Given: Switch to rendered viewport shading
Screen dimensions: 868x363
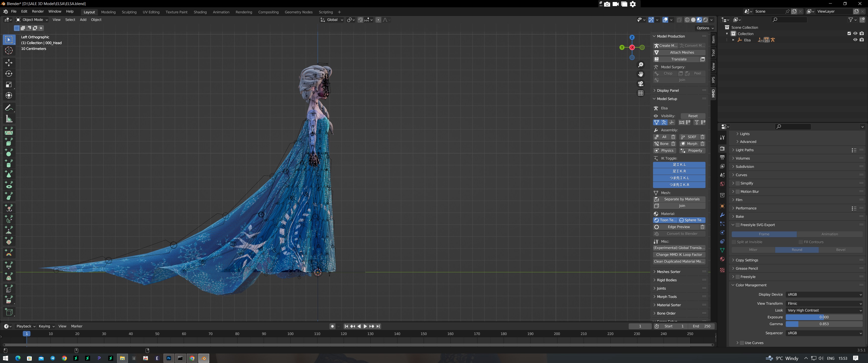Looking at the screenshot, I should (706, 20).
